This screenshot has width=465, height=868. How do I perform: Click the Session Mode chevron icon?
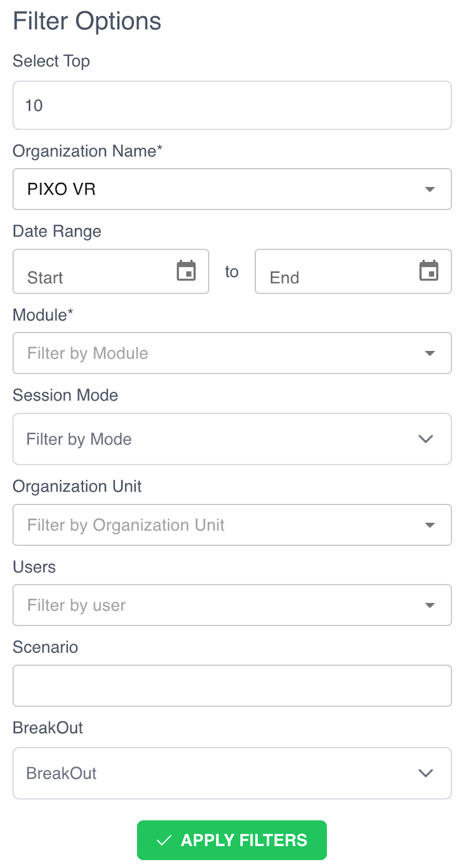[x=426, y=439]
